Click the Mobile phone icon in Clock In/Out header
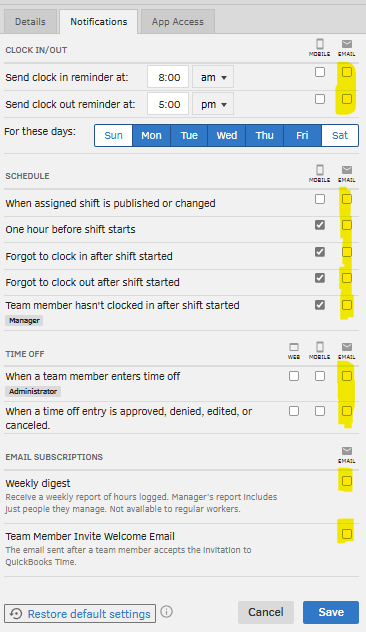 [320, 44]
